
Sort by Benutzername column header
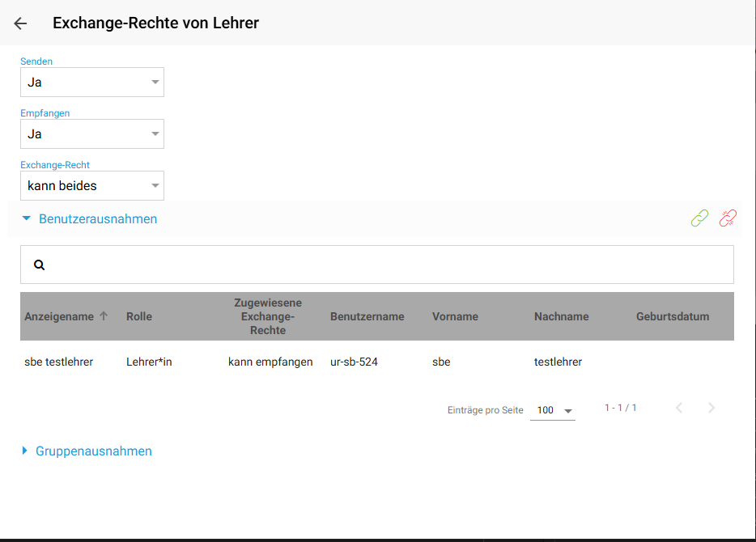[x=367, y=316]
